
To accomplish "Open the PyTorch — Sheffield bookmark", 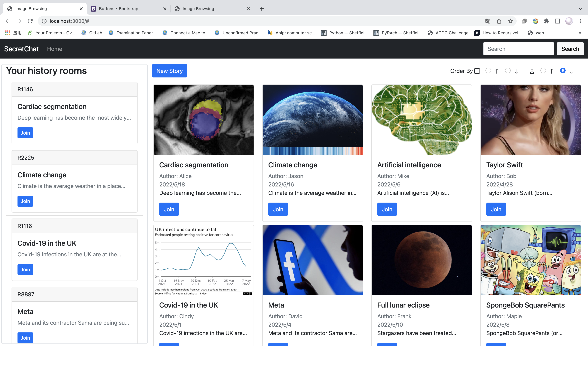I will (397, 33).
